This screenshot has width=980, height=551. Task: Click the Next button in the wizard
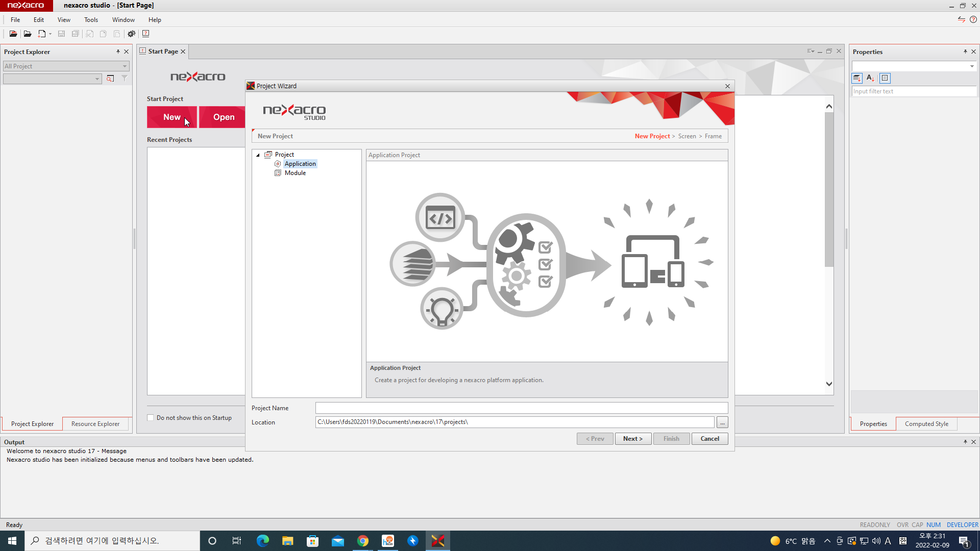point(633,439)
